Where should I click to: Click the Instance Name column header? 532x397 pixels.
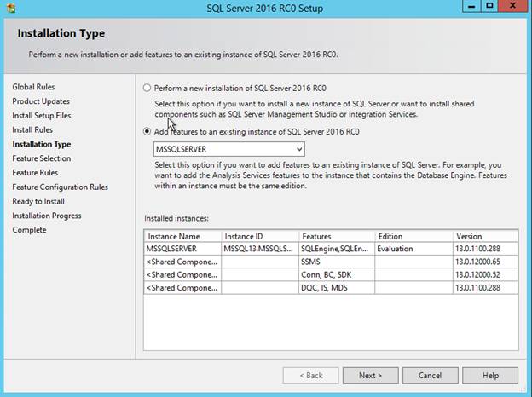click(x=182, y=236)
